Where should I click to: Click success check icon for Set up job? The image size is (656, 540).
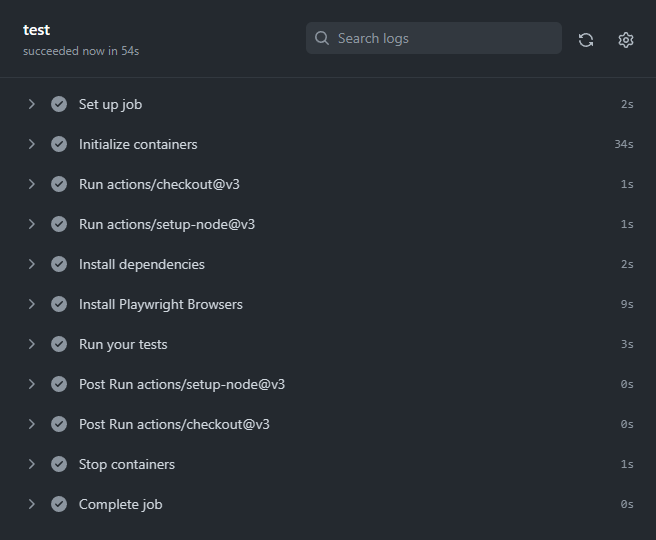point(59,104)
